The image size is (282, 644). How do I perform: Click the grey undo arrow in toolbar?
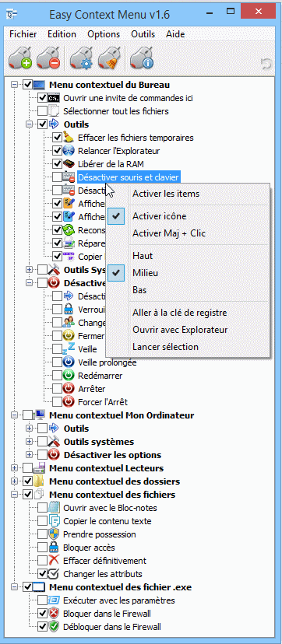click(266, 64)
